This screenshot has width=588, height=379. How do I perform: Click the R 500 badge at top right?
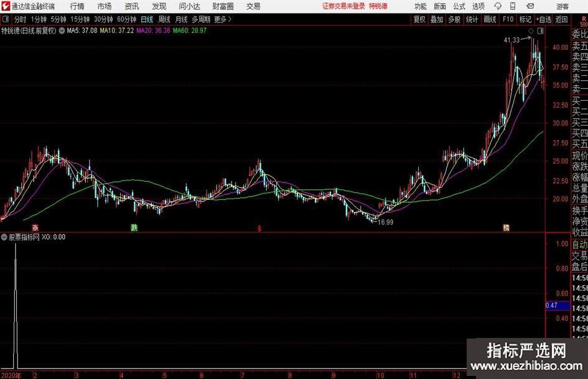pos(584,21)
